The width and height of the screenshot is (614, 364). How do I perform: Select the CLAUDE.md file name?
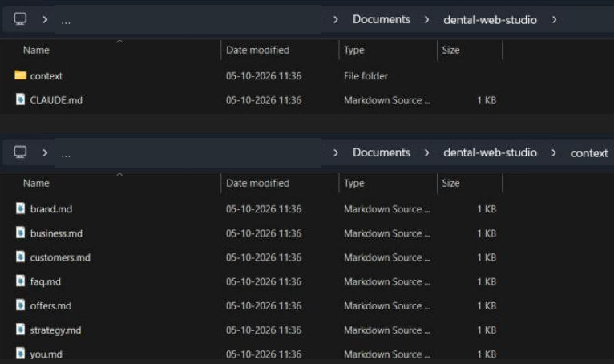tap(56, 100)
